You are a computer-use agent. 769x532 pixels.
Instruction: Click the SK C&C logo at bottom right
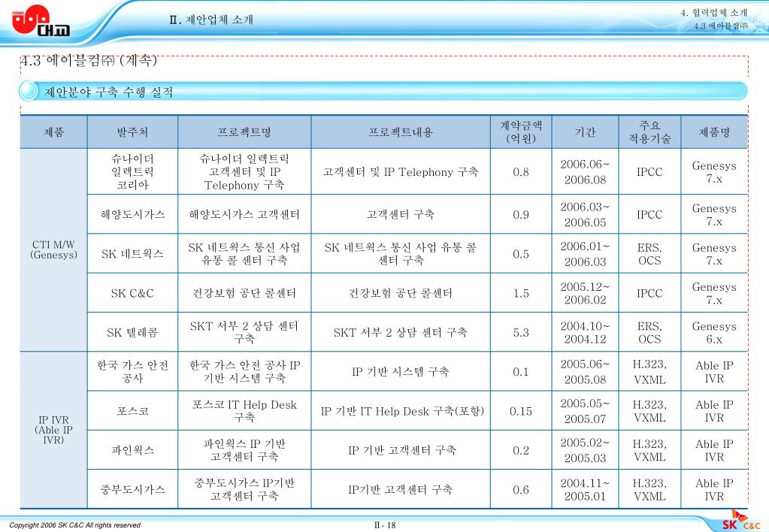pyautogui.click(x=740, y=521)
